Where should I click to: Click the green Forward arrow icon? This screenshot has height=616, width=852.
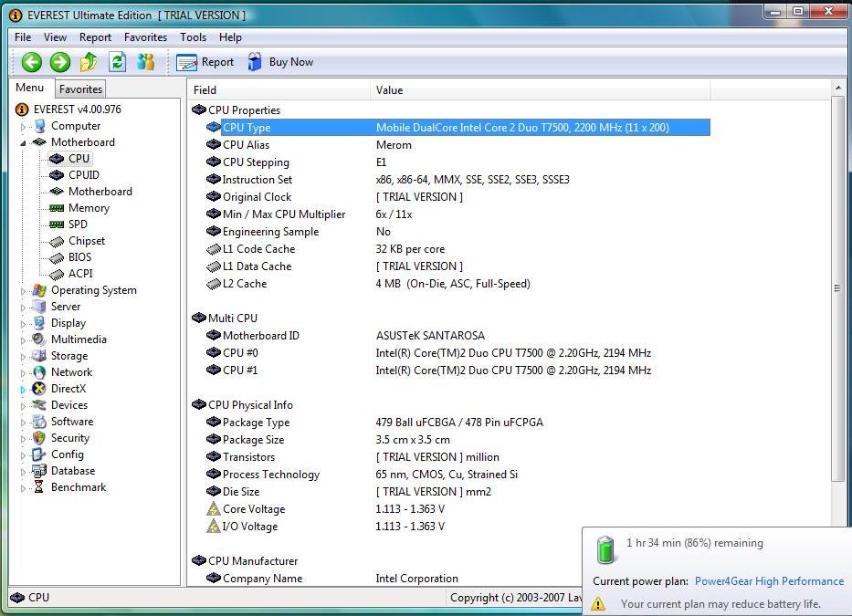60,62
